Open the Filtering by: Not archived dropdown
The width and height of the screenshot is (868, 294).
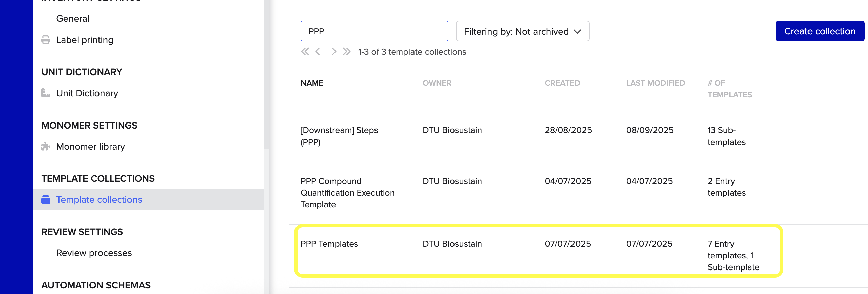[x=522, y=31]
